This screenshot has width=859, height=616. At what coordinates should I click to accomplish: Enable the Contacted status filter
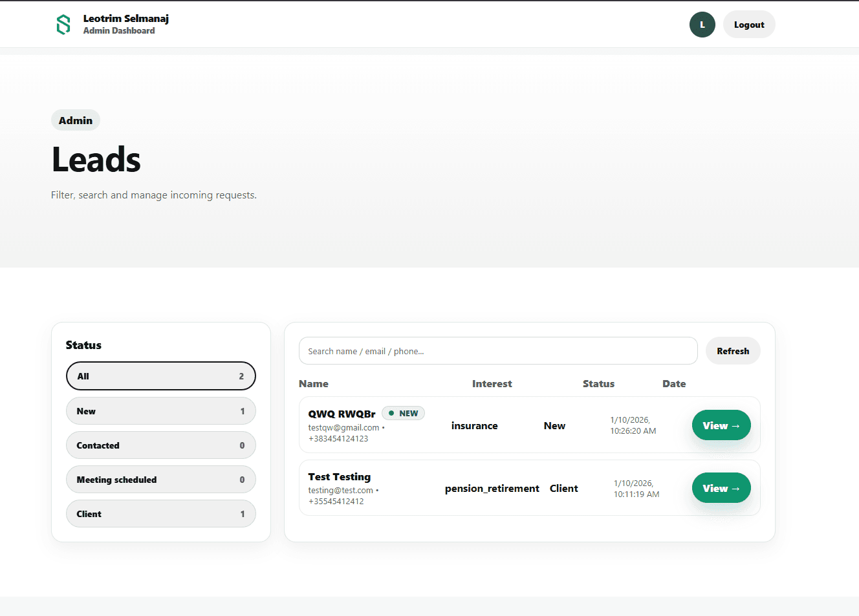point(160,445)
